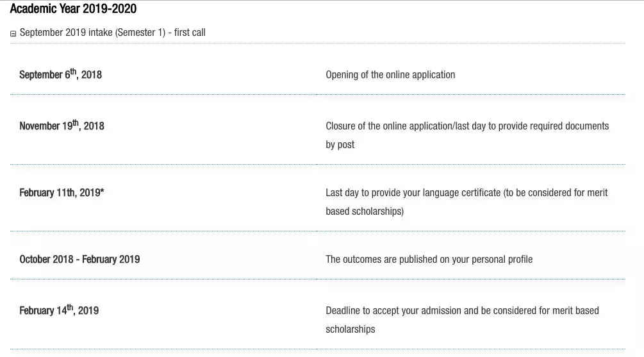Click "The outcomes are published" description
The image size is (644, 357).
pyautogui.click(x=429, y=259)
